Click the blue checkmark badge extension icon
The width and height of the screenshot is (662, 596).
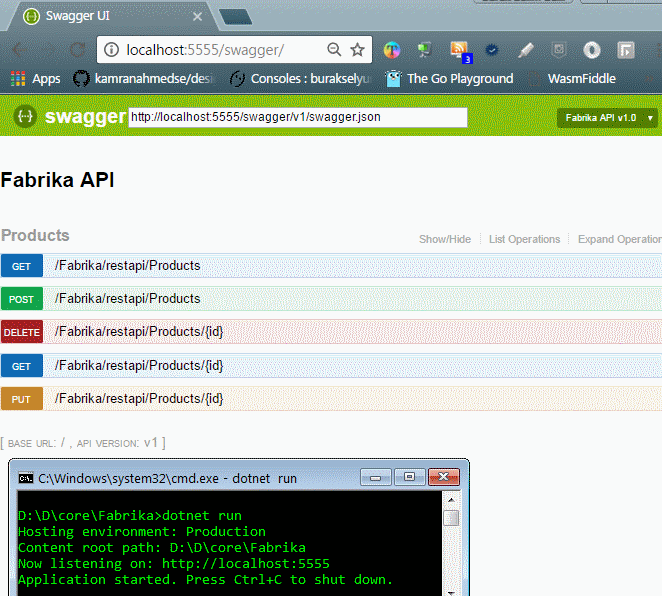point(491,50)
